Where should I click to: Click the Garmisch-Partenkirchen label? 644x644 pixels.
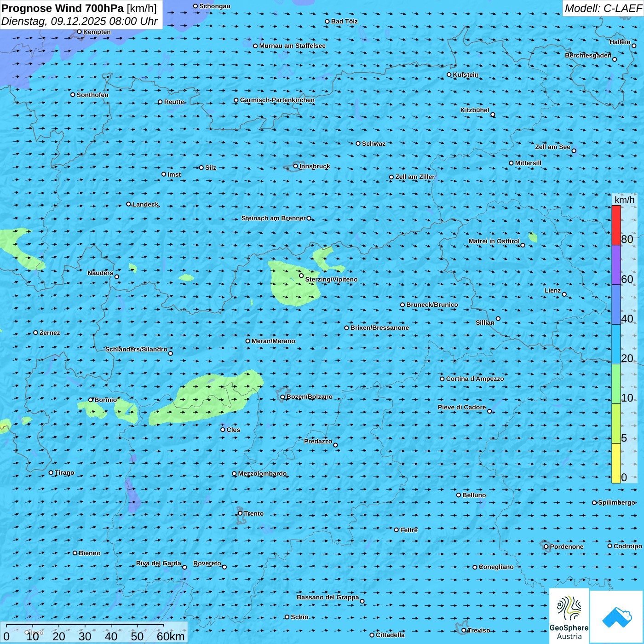pyautogui.click(x=277, y=100)
